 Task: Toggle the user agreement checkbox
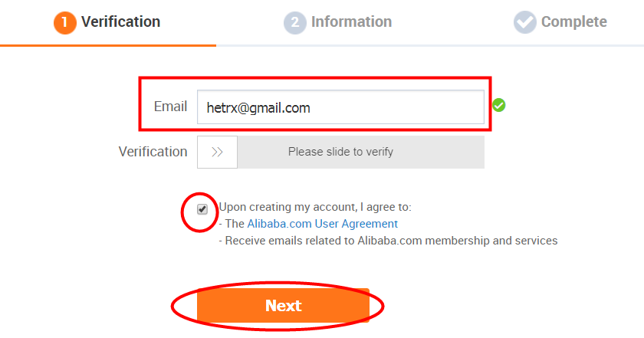point(202,209)
